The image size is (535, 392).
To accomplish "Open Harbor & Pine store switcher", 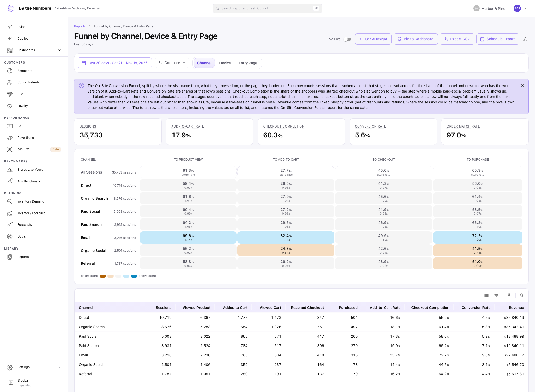I will (x=489, y=8).
